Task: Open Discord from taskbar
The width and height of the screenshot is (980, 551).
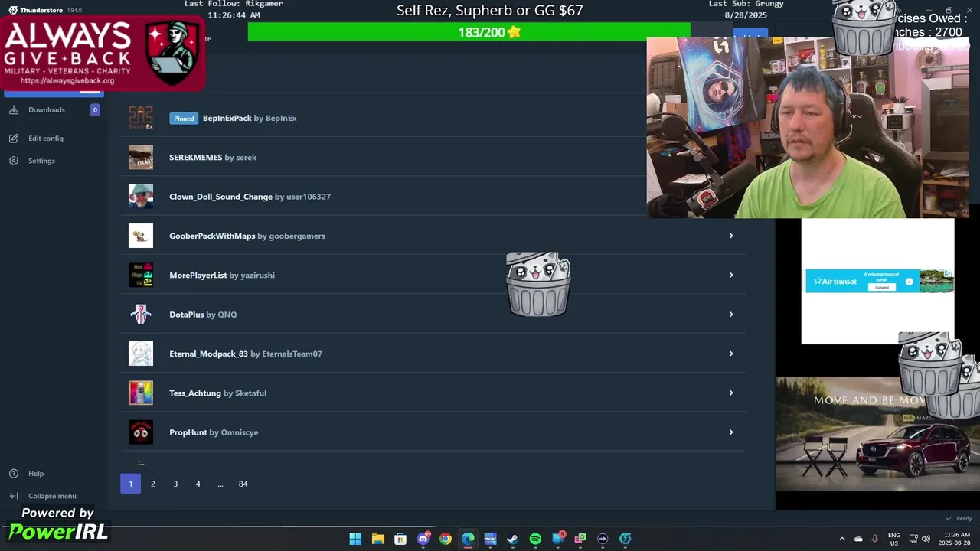Action: 423,539
